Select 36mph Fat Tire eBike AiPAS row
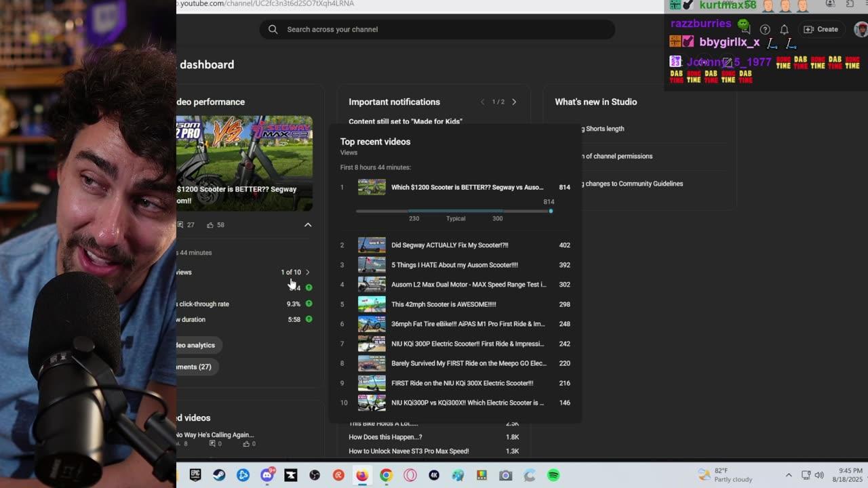This screenshot has width=868, height=488. click(456, 324)
